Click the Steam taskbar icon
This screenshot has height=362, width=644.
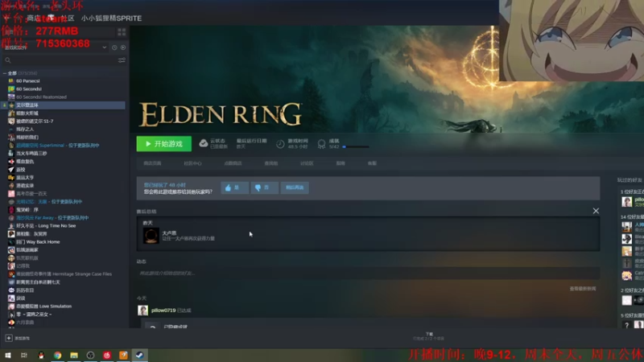(x=139, y=356)
